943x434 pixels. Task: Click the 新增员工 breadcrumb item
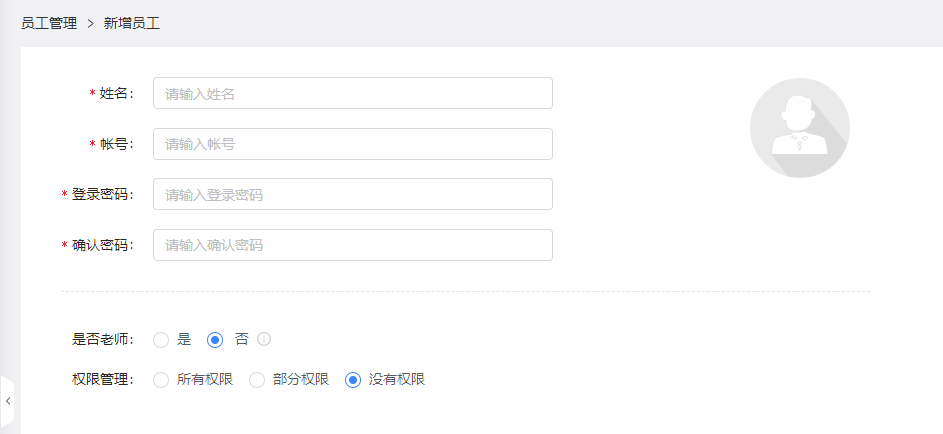point(132,24)
